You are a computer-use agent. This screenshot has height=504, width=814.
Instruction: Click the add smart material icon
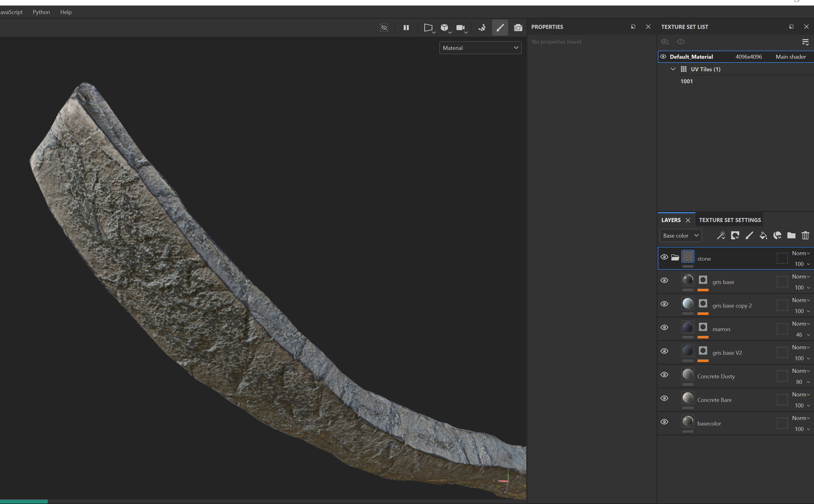pos(777,235)
